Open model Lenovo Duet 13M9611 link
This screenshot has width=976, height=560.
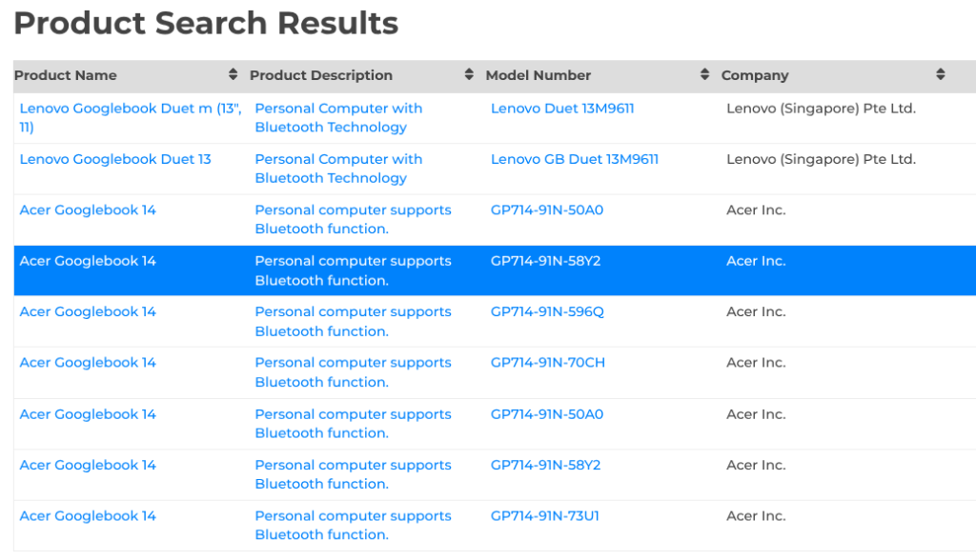tap(562, 109)
